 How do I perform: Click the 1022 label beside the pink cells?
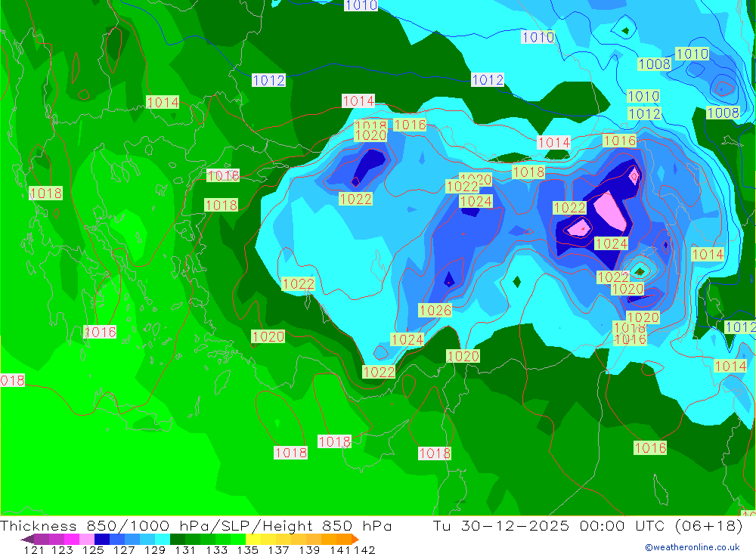coord(569,208)
